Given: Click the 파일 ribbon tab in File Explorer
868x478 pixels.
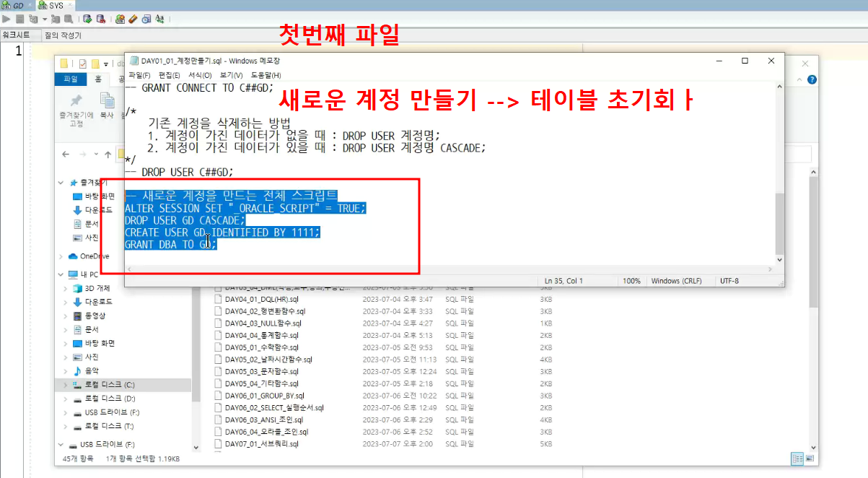Looking at the screenshot, I should point(71,79).
